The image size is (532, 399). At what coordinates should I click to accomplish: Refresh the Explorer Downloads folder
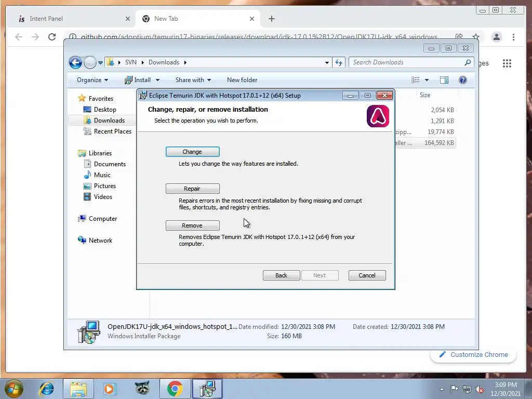339,62
